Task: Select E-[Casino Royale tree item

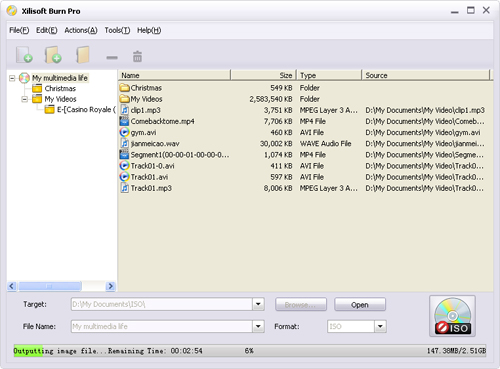Action: click(86, 109)
